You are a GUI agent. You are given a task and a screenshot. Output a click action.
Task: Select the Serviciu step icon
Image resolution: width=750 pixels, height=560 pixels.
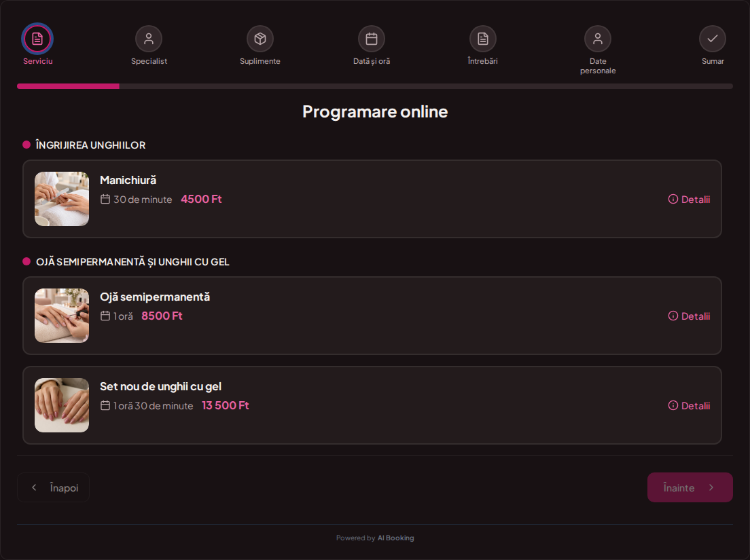tap(37, 39)
